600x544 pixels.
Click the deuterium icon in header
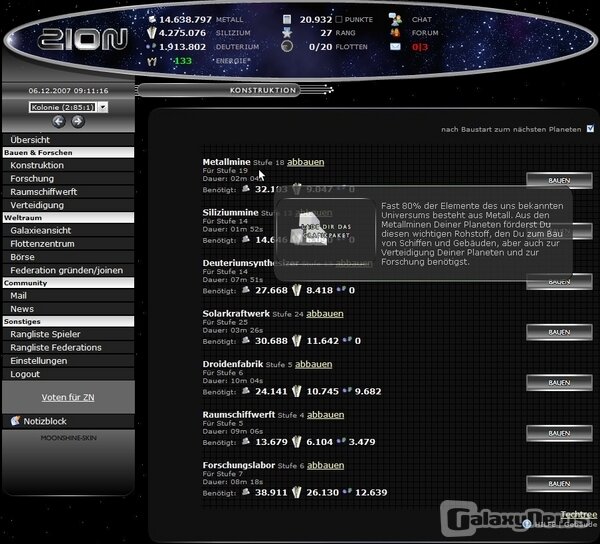click(x=151, y=47)
